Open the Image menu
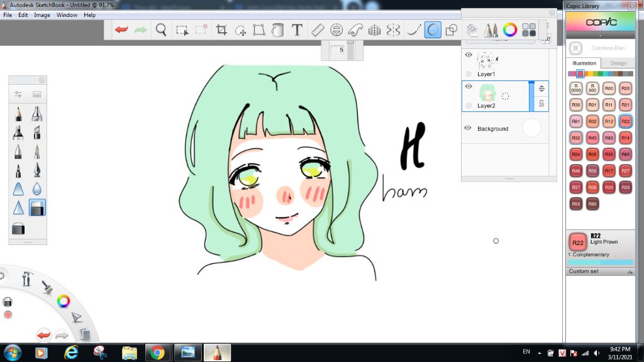 42,15
